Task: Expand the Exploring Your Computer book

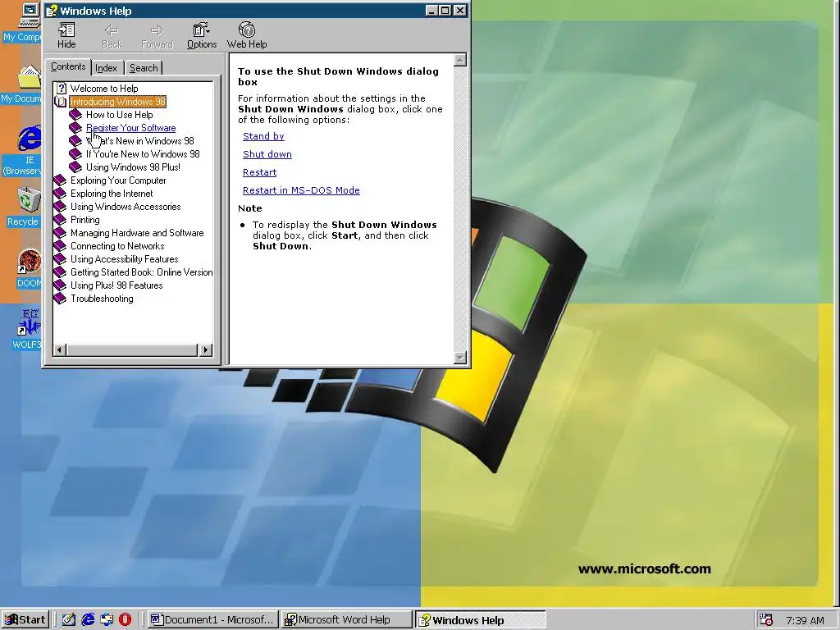Action: 60,180
